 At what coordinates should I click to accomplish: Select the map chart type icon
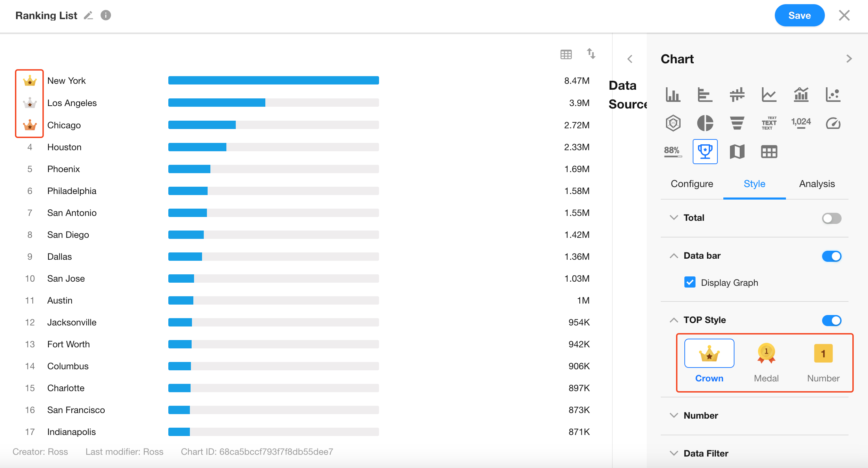tap(737, 152)
